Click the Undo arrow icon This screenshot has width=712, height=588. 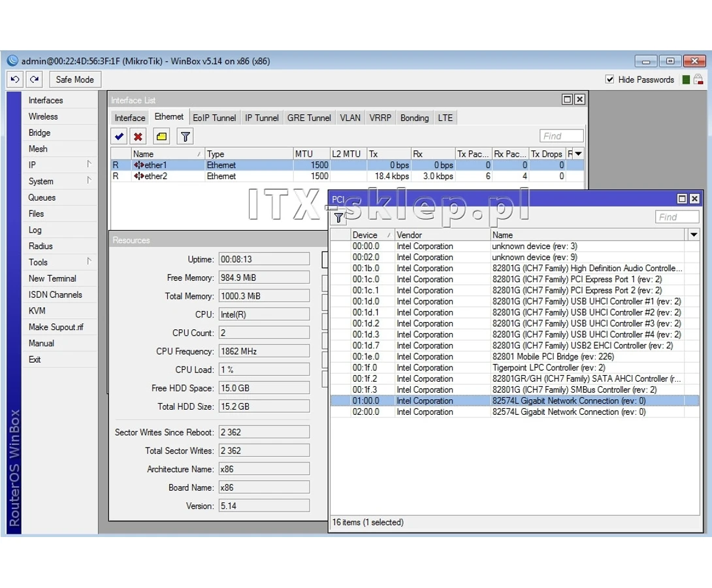click(15, 80)
